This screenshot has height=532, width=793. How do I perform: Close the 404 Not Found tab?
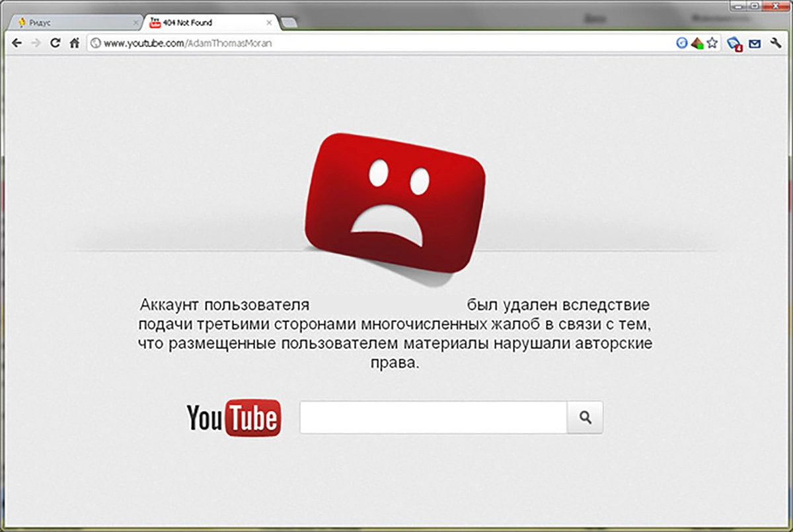coord(269,22)
